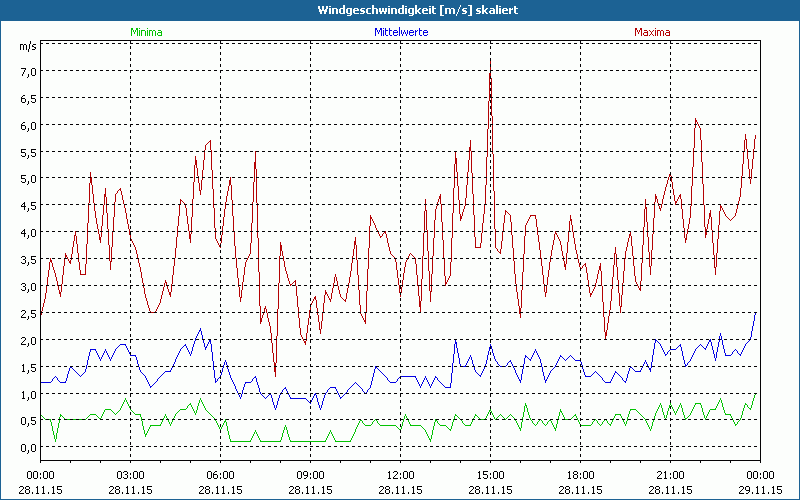Select the 06:00 time axis label
Screen dimensions: 800x500
pyautogui.click(x=221, y=475)
